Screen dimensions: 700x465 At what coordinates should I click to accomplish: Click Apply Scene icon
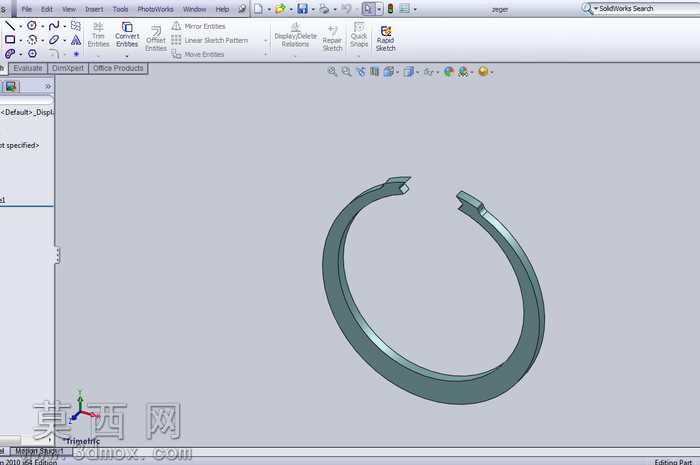(463, 71)
